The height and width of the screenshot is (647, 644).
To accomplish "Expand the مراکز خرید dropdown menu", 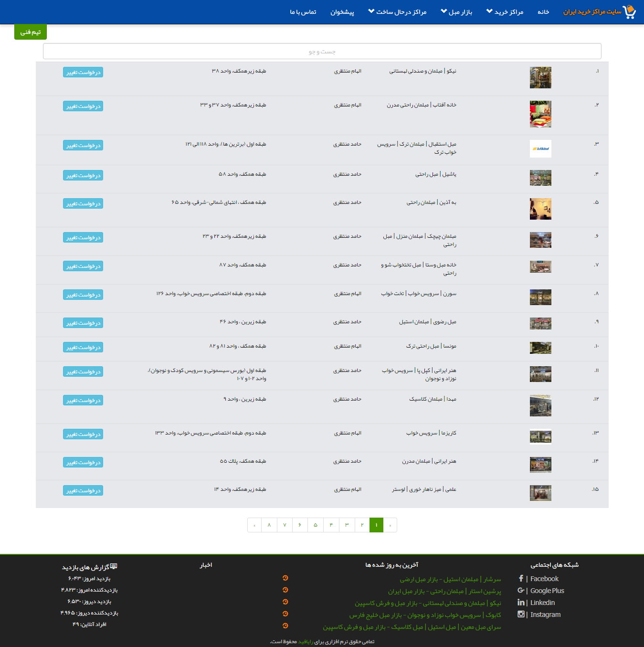I will click(505, 12).
